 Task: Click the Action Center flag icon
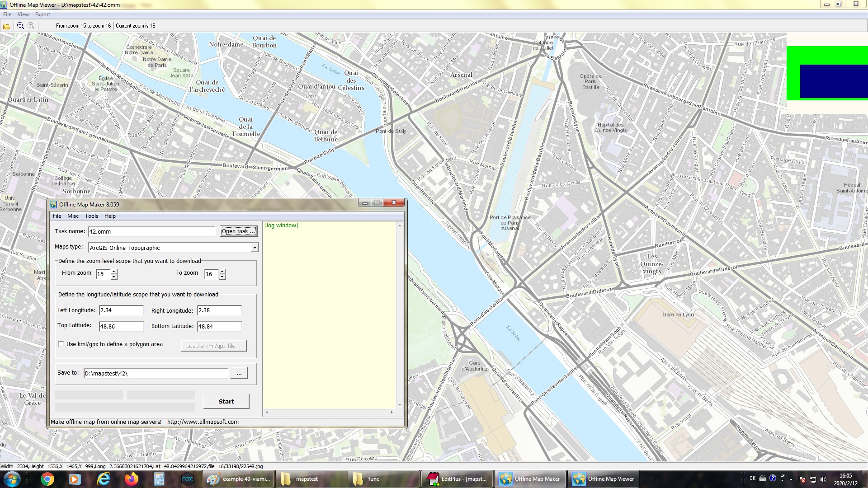pos(802,479)
